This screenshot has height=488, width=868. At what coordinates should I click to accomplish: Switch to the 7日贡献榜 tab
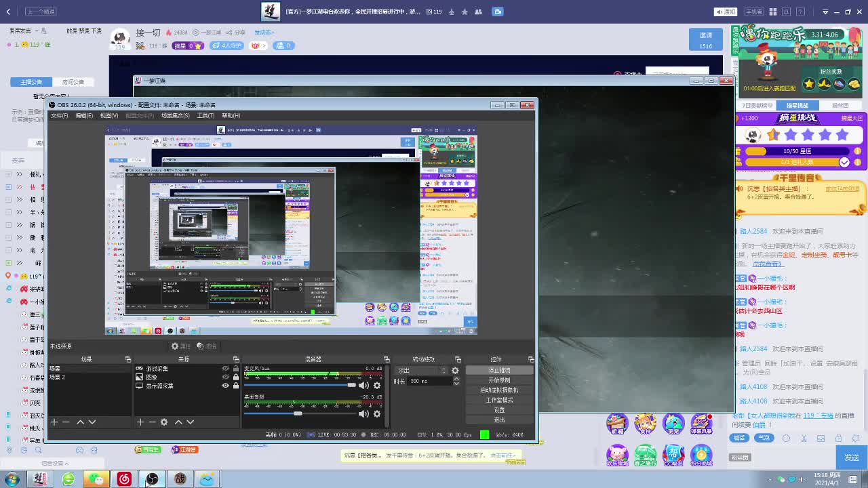[x=757, y=106]
